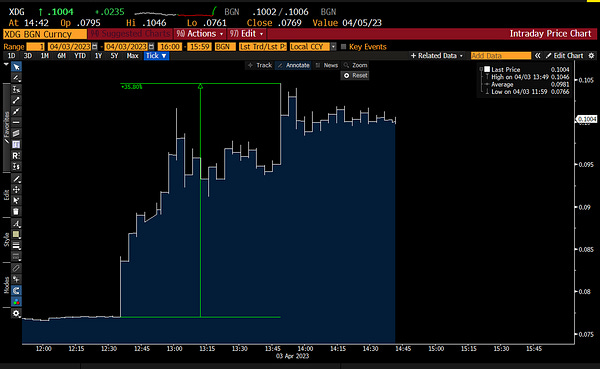Click the Edit Chart button
Image resolution: width=600 pixels, height=369 pixels.
(x=564, y=56)
